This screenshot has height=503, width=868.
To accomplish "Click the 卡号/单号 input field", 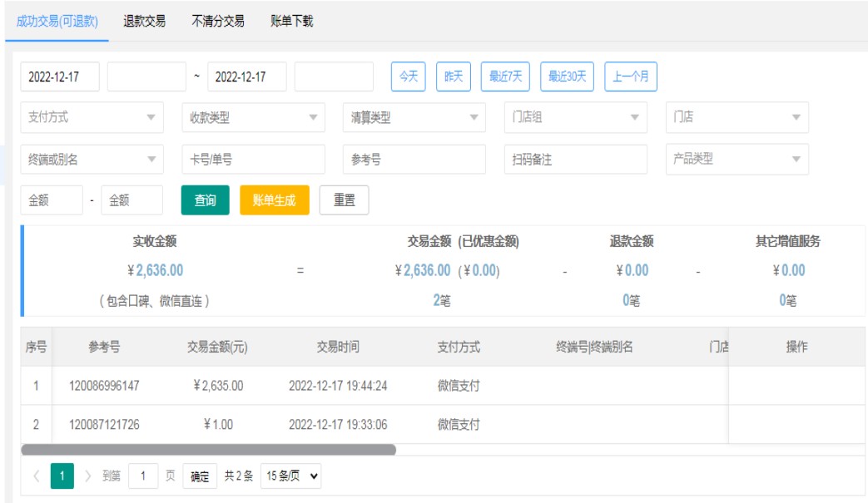I will pos(253,159).
